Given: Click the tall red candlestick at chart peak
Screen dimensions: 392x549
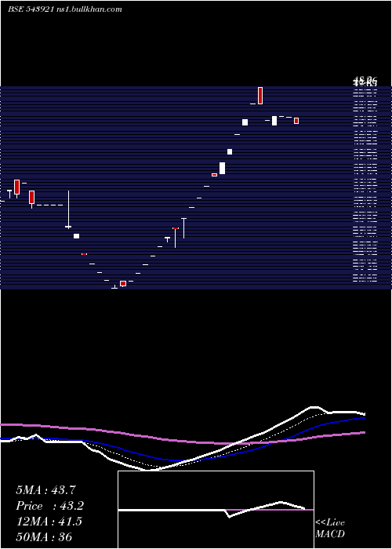Looking at the screenshot, I should (260, 96).
